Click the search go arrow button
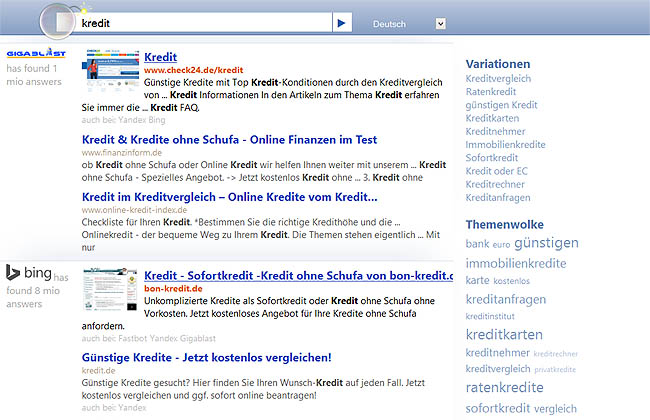The image size is (650, 420). 342,23
